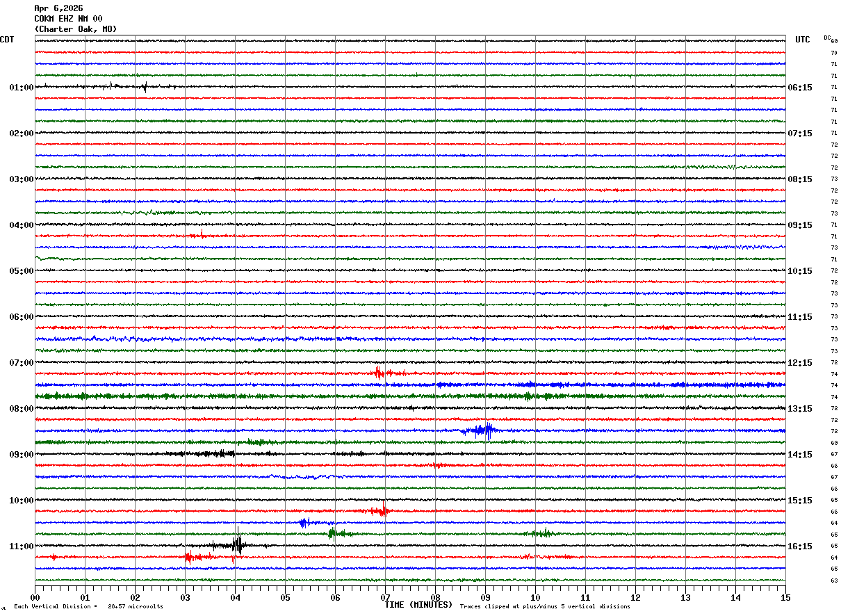Screen dimensions: 841x616
Task: Click red seismic burst on 07:00 hour trace
Action: [380, 373]
